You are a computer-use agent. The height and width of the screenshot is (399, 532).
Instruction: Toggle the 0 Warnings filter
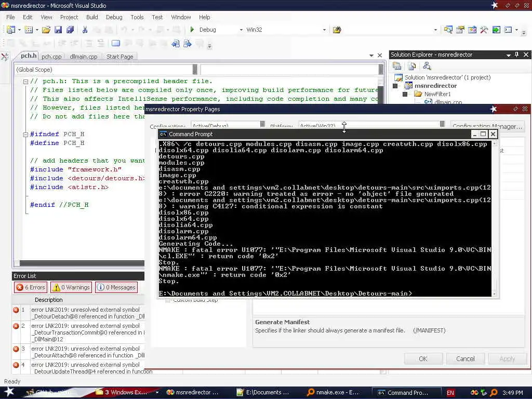pos(71,287)
